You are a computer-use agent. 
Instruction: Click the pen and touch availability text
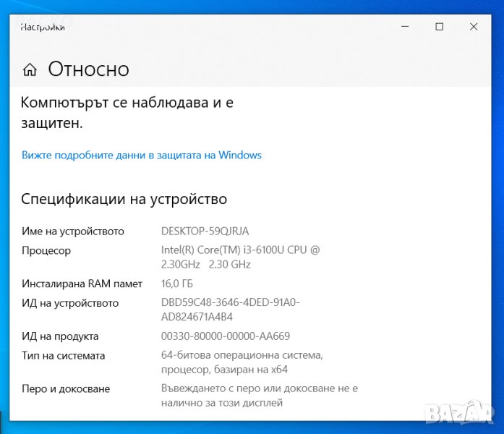click(259, 395)
